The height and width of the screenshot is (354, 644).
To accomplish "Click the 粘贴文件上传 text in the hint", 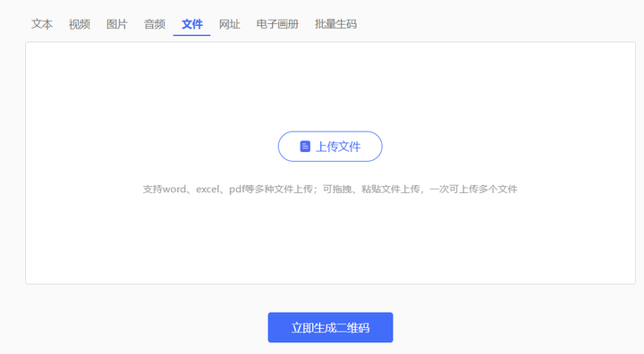I will [391, 190].
